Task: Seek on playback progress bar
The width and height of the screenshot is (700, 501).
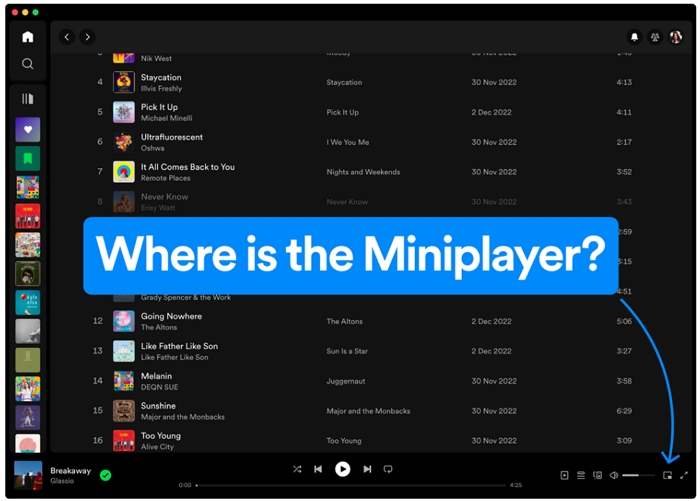Action: 350,485
